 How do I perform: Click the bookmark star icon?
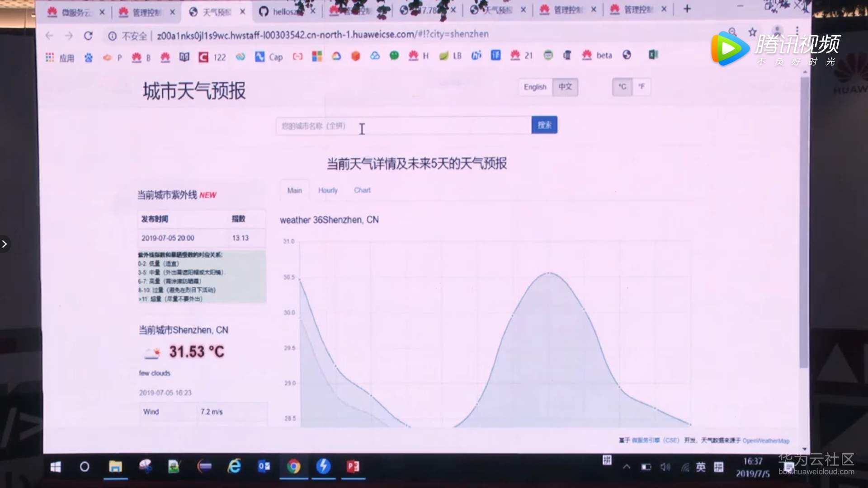pyautogui.click(x=752, y=32)
